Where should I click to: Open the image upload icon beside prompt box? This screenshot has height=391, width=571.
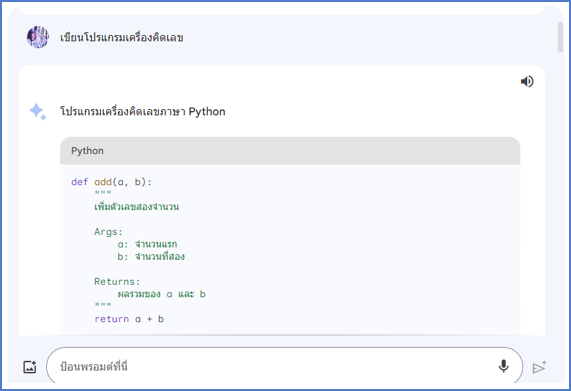[30, 367]
